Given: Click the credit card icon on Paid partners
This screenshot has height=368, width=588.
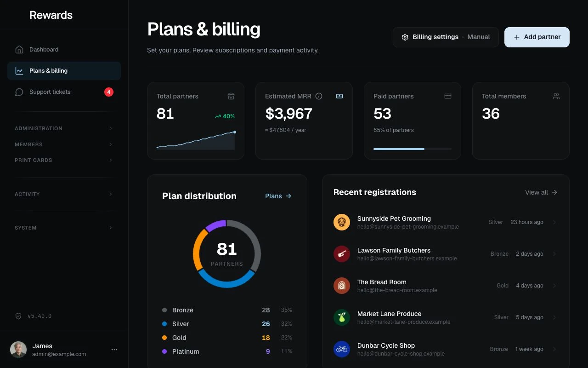Looking at the screenshot, I should (448, 96).
